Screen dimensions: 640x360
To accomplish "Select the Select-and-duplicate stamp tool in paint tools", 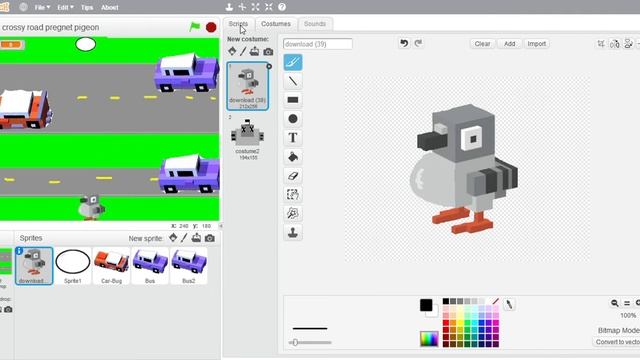I will coord(293,233).
